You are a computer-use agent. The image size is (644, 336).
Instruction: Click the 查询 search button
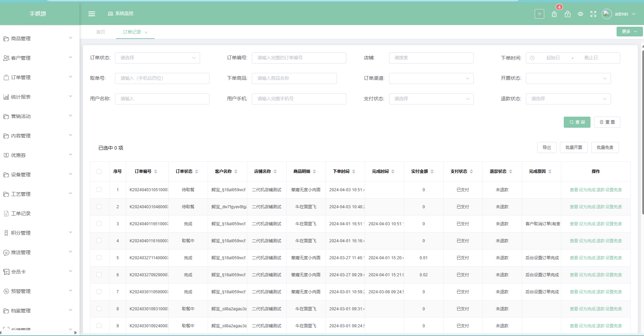click(x=577, y=122)
